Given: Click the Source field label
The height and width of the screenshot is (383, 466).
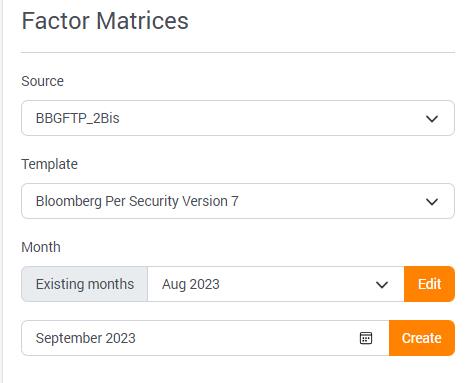Looking at the screenshot, I should pyautogui.click(x=42, y=81).
